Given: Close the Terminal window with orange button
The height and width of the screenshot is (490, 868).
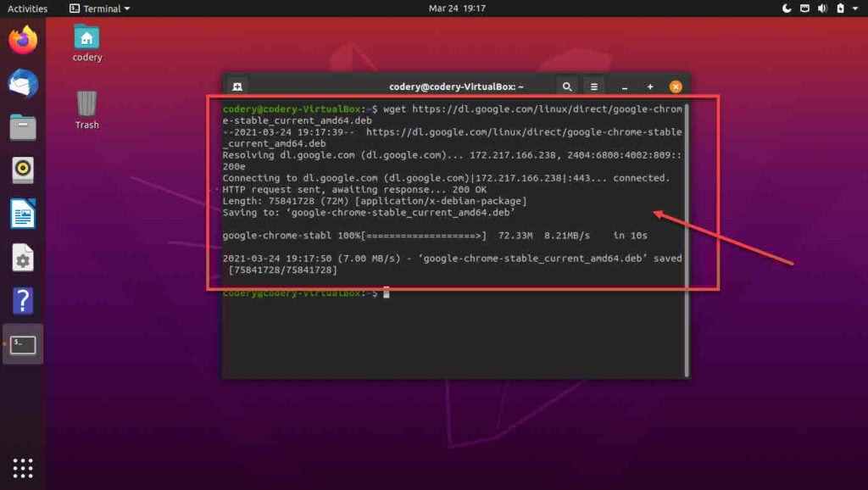Looking at the screenshot, I should 676,87.
